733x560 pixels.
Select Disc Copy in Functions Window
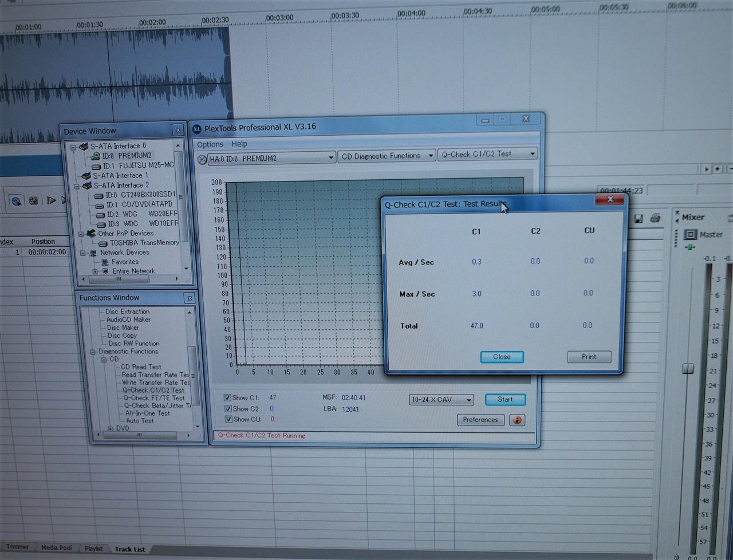(123, 336)
